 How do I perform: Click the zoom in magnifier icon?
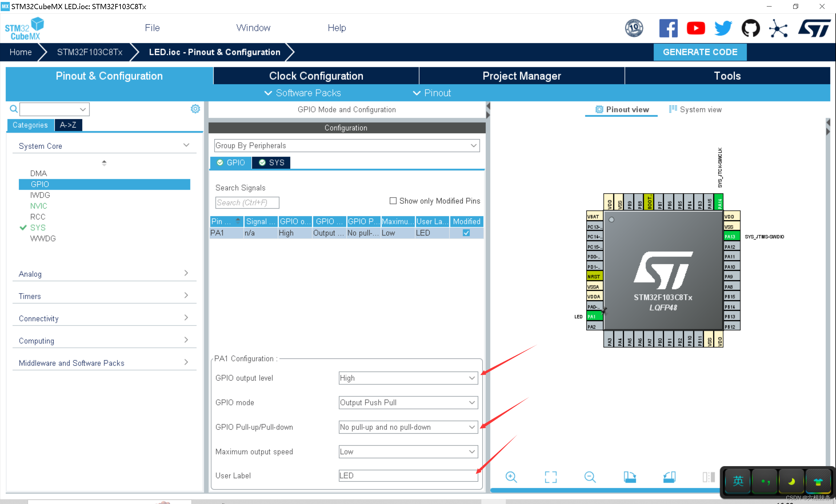[511, 477]
